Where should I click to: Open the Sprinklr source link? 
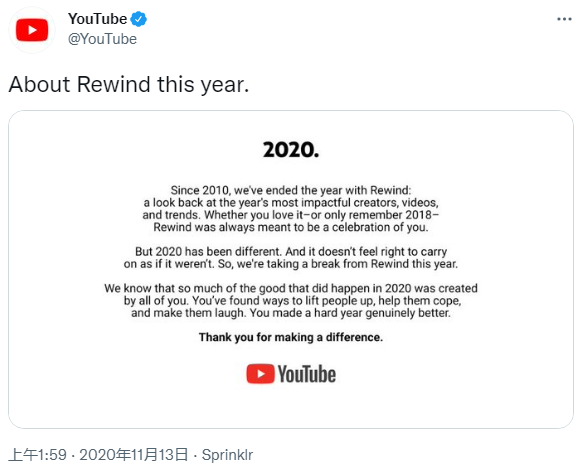tap(227, 455)
